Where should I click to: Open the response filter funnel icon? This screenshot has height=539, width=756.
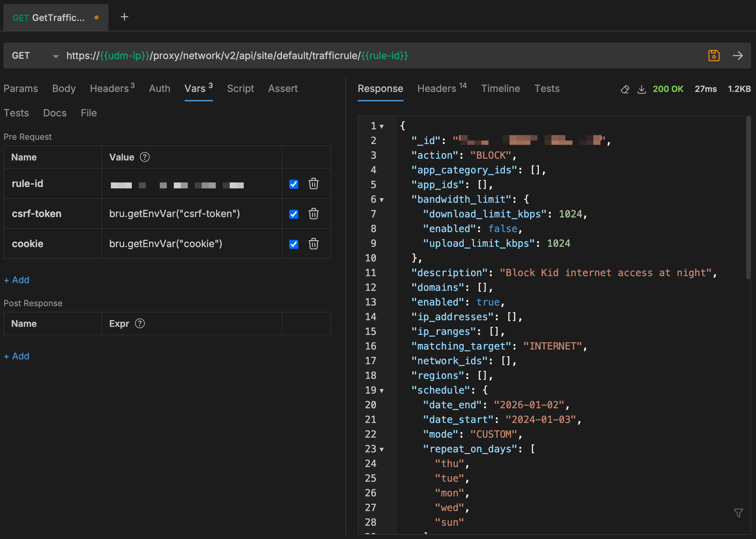point(738,513)
